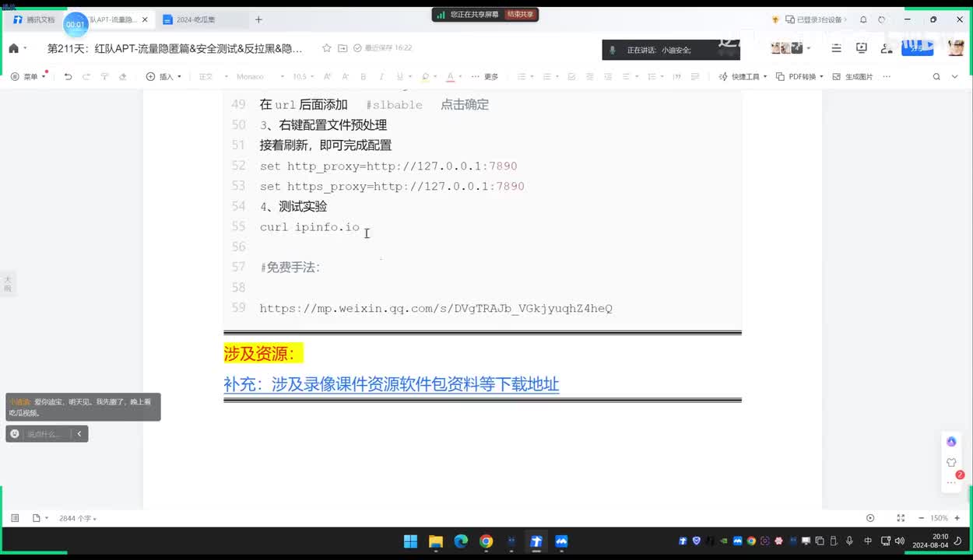Click blue share button at top right

pyautogui.click(x=917, y=48)
